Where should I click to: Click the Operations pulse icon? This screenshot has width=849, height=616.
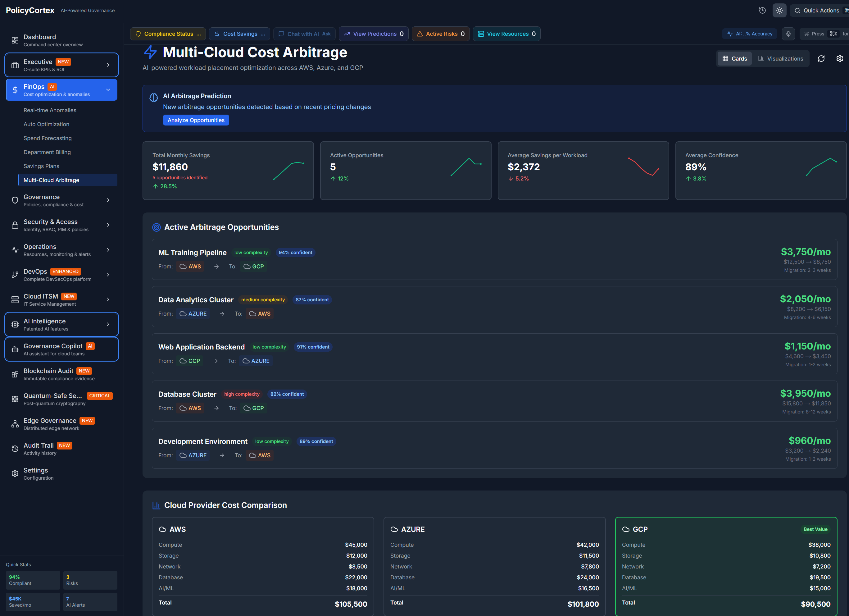tap(15, 250)
